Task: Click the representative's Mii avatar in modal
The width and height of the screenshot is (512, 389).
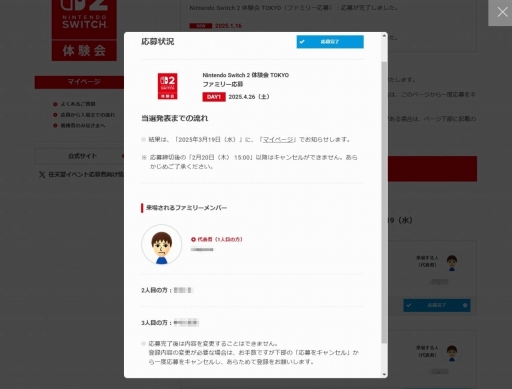Action: pyautogui.click(x=162, y=245)
